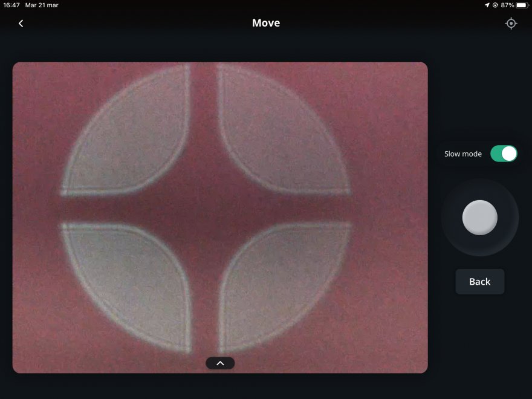Tap the joystick control knob
Image resolution: width=532 pixels, height=399 pixels.
[x=480, y=218]
